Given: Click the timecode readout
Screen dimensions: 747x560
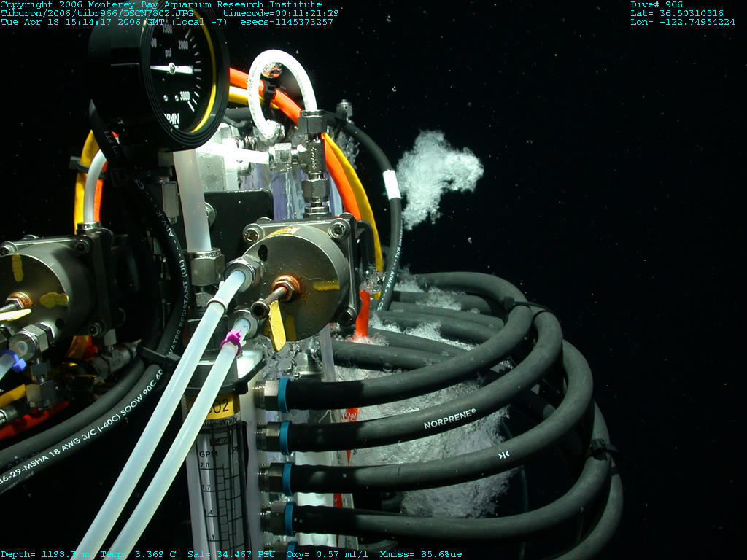Looking at the screenshot, I should 281,13.
